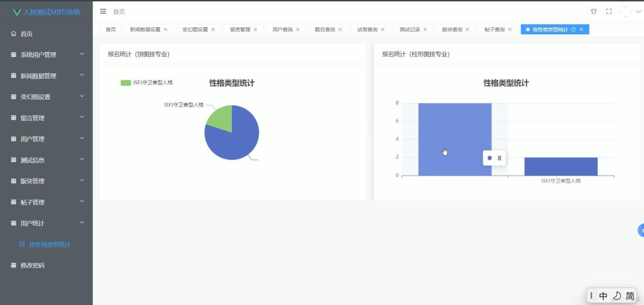
Task: Close the 试卷查询 tab
Action: pyautogui.click(x=383, y=29)
